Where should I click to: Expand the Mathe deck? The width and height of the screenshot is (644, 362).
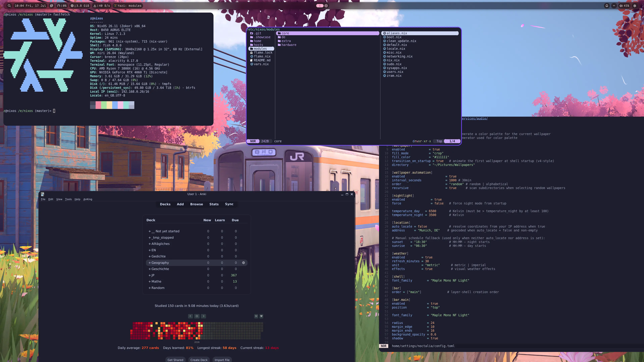[x=149, y=282]
